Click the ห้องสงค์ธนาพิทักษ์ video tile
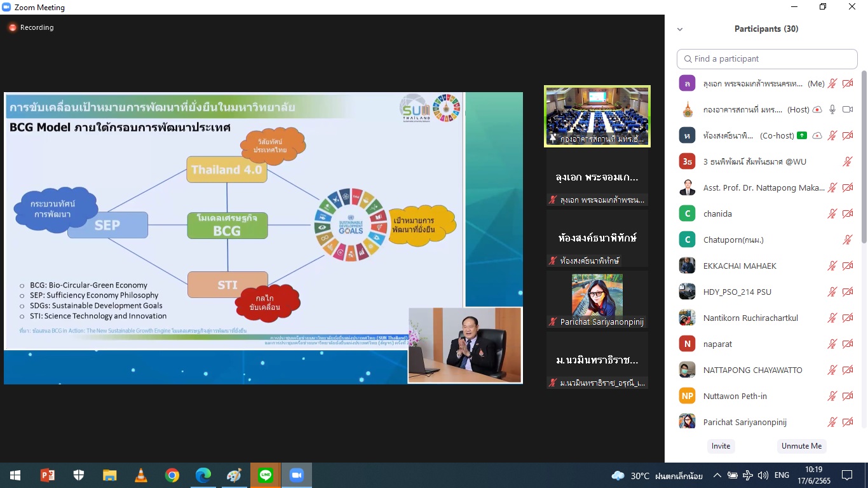This screenshot has width=868, height=488. pos(597,238)
